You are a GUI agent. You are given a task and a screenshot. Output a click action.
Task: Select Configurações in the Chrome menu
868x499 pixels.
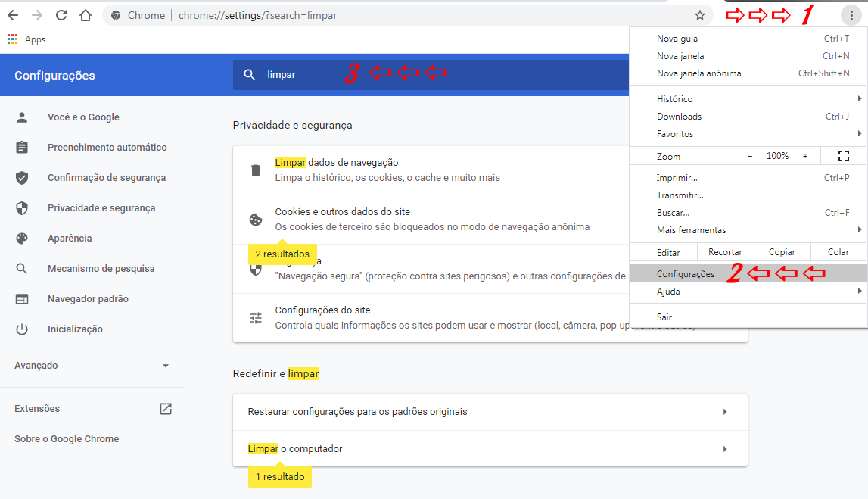pos(748,273)
